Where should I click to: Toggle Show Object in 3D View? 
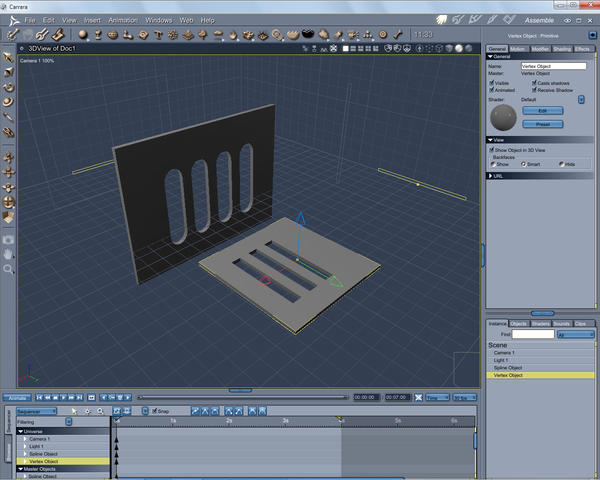(492, 150)
